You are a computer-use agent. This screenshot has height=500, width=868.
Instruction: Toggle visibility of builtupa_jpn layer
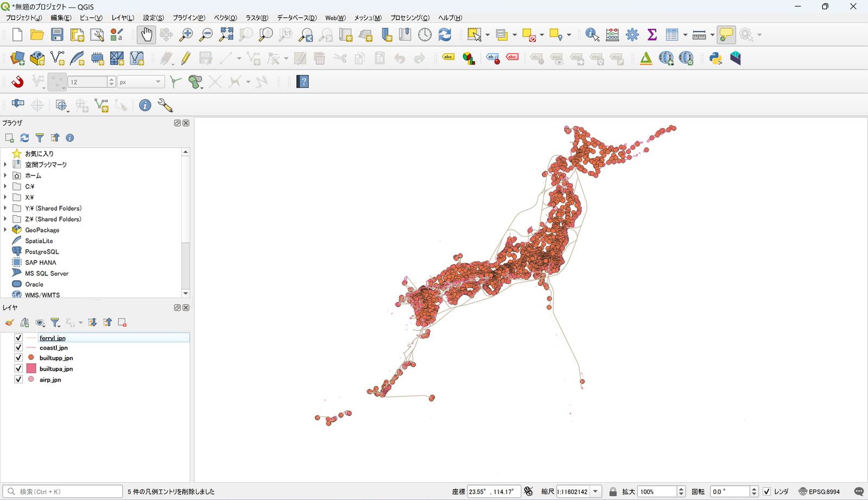pos(18,369)
